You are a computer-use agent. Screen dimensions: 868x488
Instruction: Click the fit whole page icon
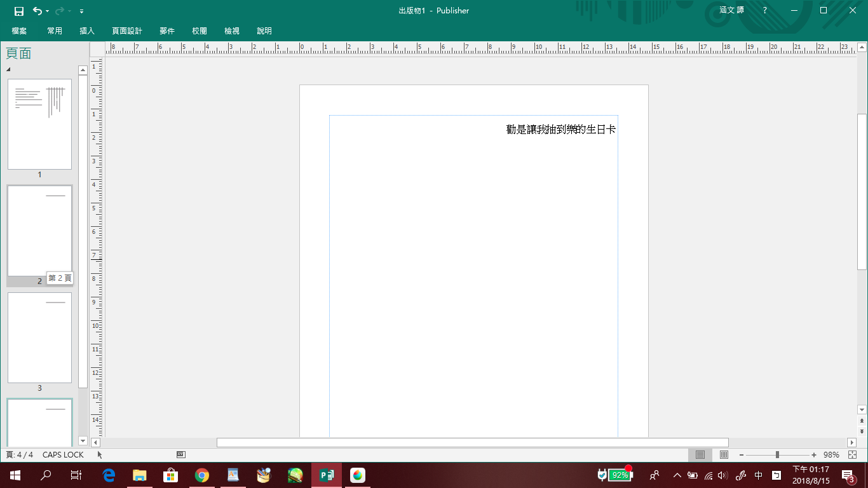pyautogui.click(x=853, y=455)
